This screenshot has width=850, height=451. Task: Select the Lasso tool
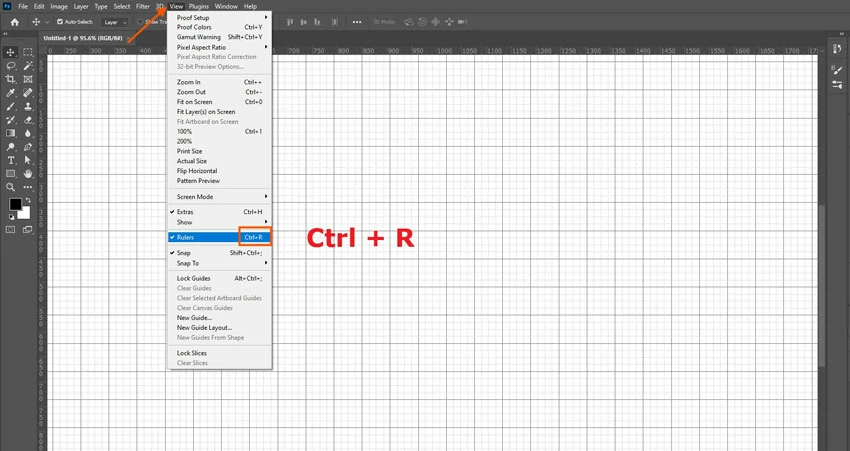(11, 66)
